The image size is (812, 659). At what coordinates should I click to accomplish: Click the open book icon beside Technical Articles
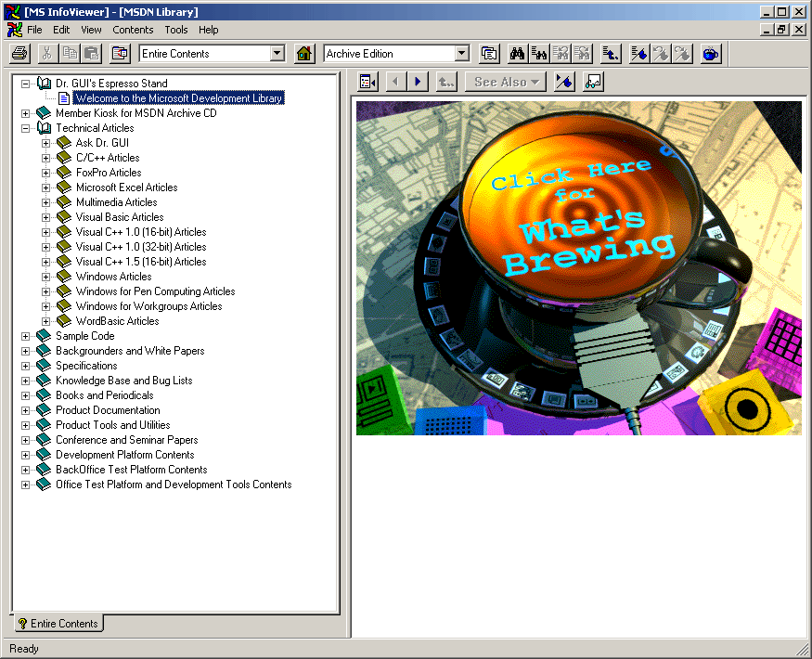44,127
